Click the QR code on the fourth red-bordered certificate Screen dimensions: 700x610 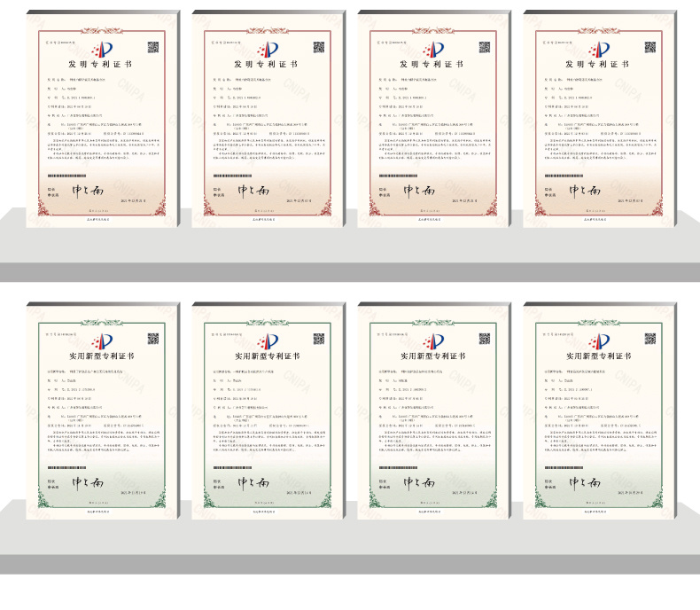click(x=650, y=47)
